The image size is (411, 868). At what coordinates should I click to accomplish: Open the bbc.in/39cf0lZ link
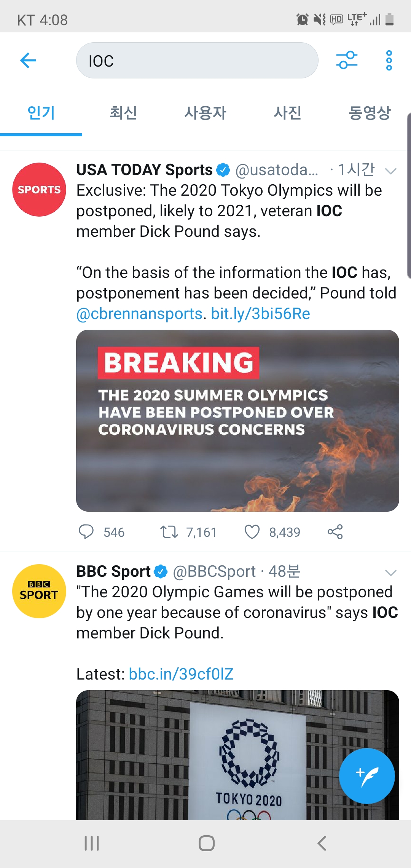click(181, 674)
